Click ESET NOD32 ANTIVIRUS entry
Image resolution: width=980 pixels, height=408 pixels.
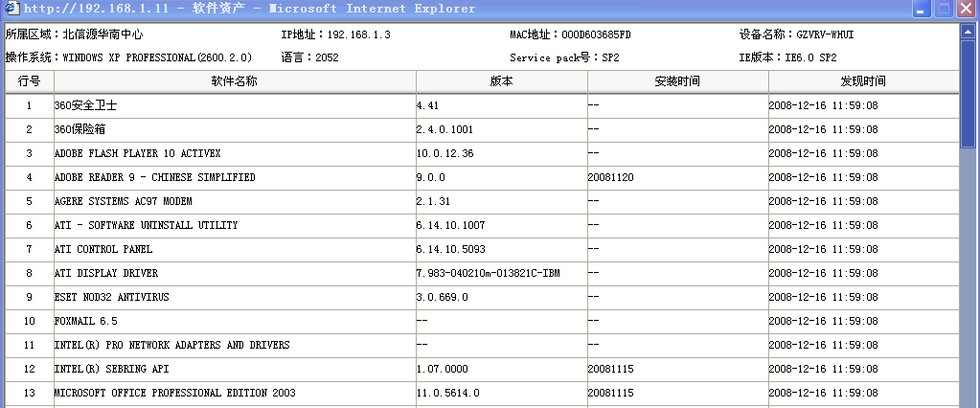click(112, 297)
